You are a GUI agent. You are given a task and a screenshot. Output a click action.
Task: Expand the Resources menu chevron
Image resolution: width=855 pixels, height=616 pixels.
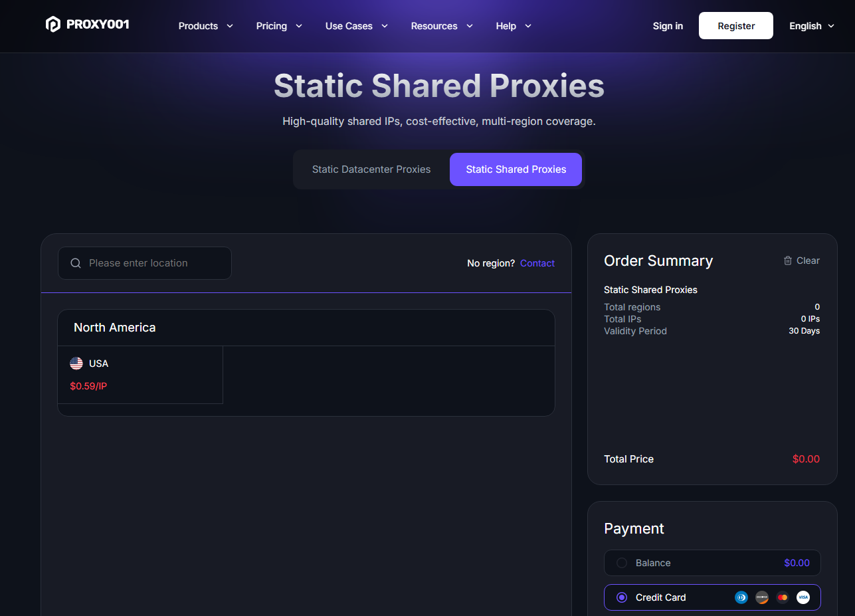click(470, 26)
